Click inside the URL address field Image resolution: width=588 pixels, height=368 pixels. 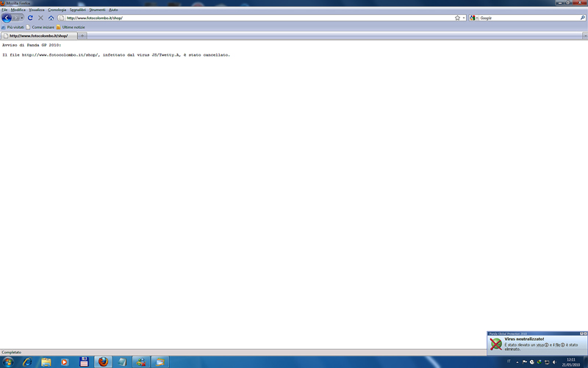coord(257,18)
